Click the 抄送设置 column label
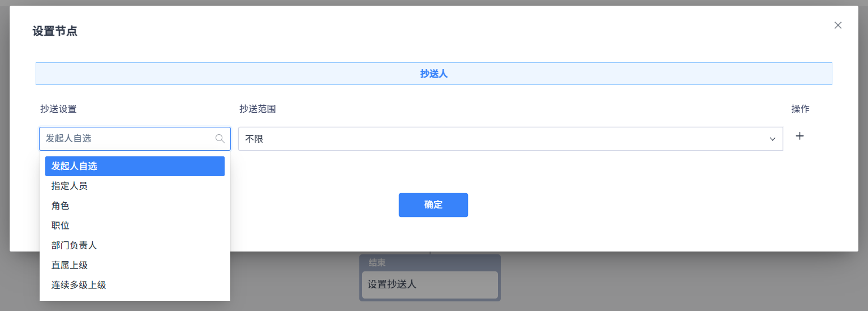 [x=58, y=109]
